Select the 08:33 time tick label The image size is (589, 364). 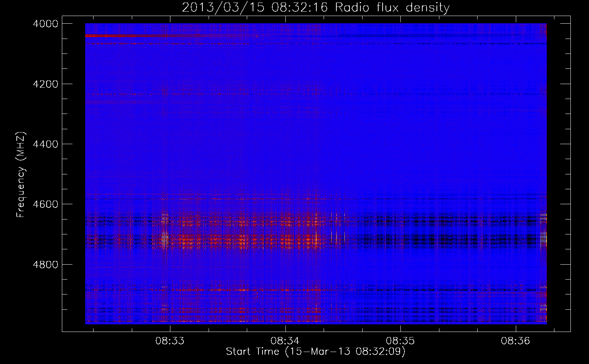[170, 341]
